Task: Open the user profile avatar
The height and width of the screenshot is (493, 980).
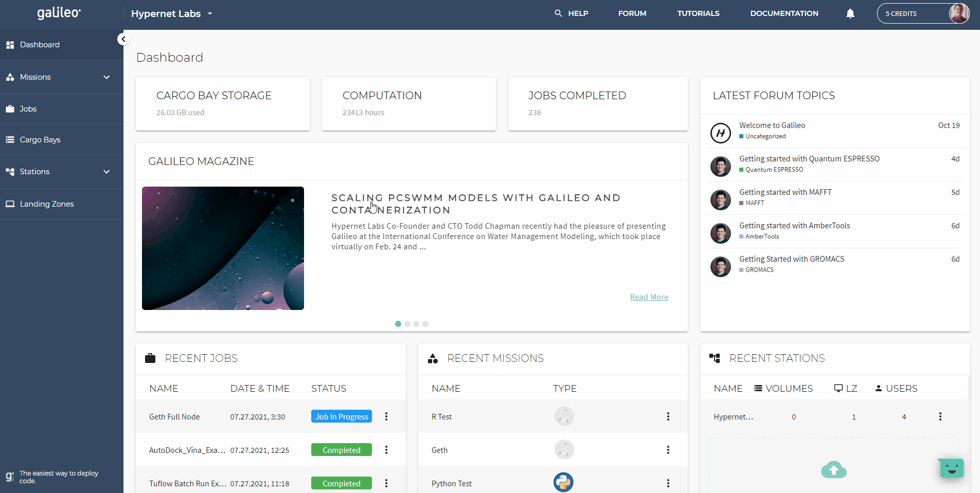Action: pos(959,13)
